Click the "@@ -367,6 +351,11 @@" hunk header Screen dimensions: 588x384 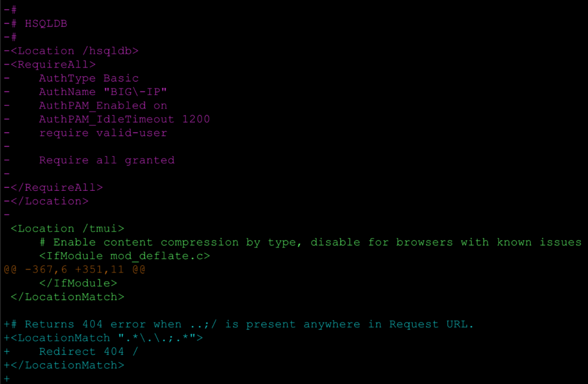[74, 270]
